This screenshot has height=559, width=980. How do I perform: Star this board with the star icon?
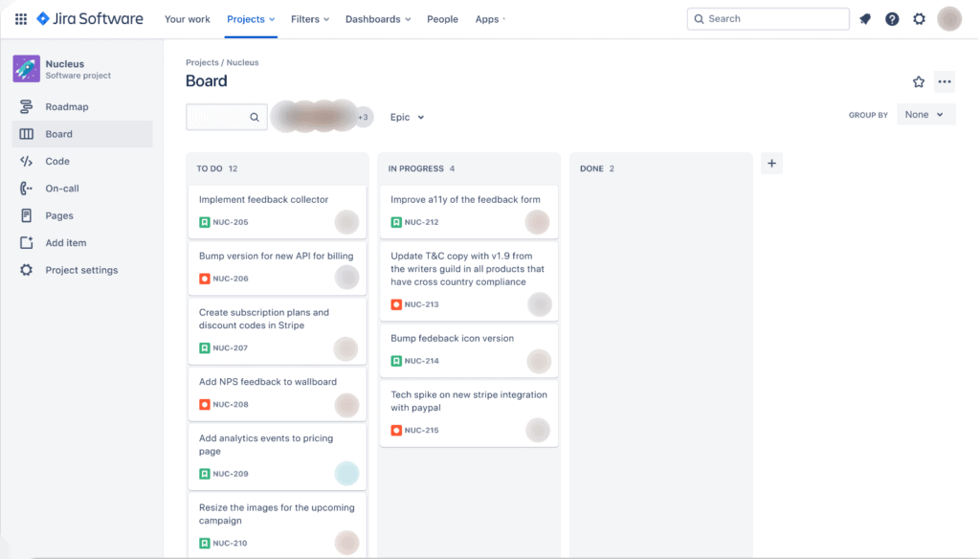tap(919, 82)
